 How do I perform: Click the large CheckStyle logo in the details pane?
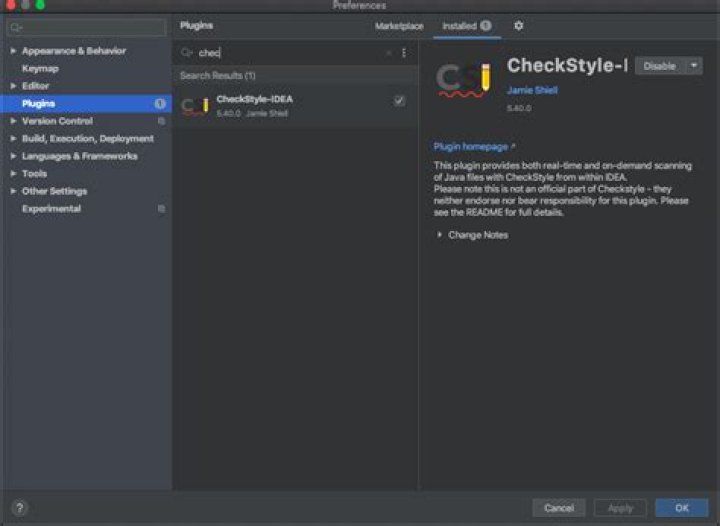coord(463,80)
